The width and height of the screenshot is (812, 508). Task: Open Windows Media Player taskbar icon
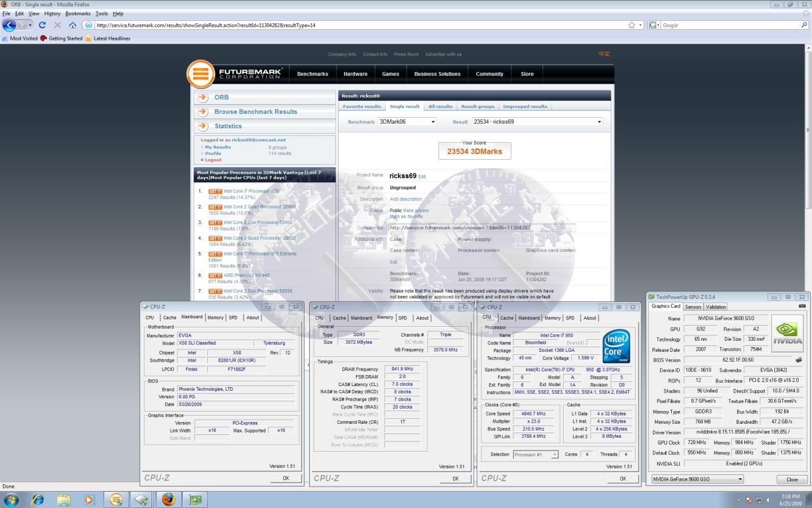click(89, 499)
